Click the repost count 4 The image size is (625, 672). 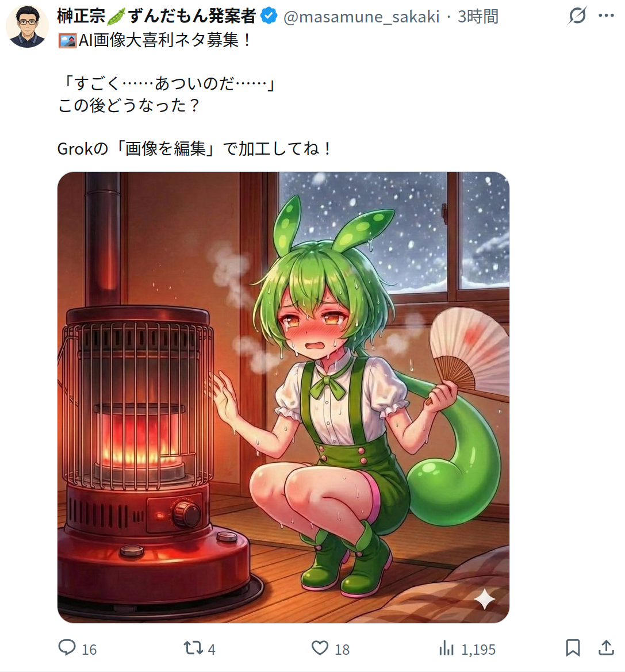[212, 650]
